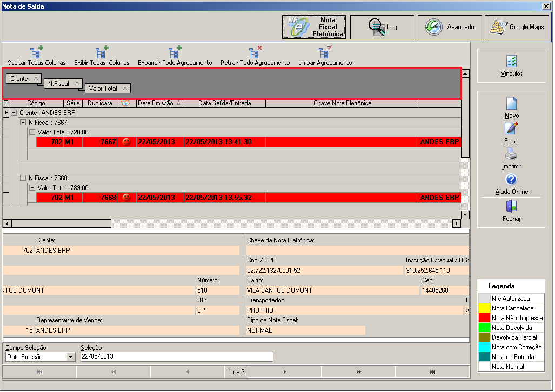
Task: Go to previous record in navigator
Action: tap(188, 372)
